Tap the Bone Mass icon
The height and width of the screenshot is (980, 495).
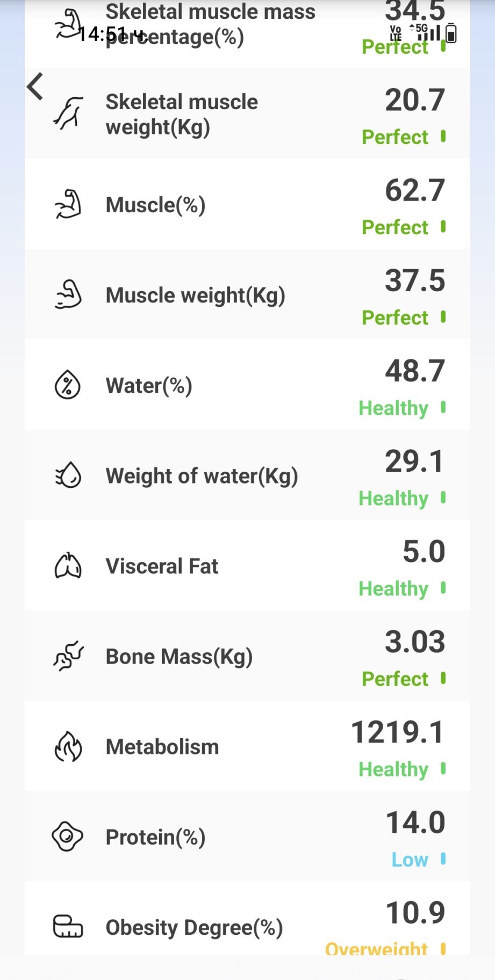pyautogui.click(x=68, y=656)
